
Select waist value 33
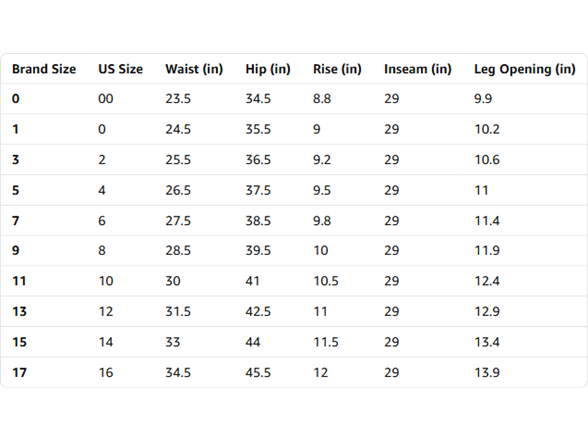(x=172, y=342)
